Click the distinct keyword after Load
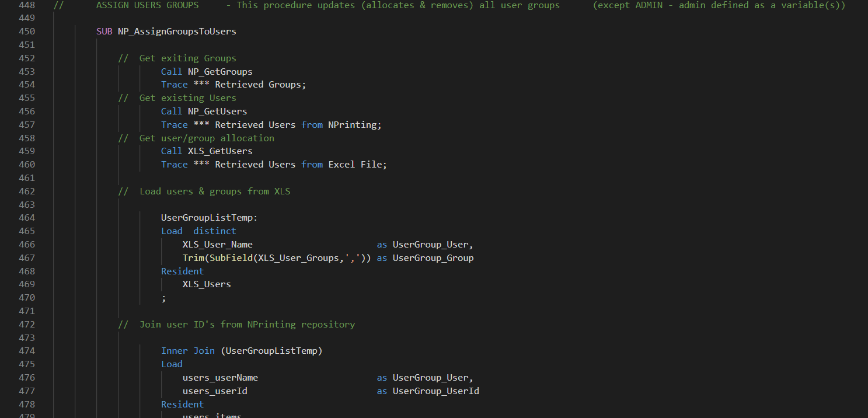 pyautogui.click(x=215, y=231)
